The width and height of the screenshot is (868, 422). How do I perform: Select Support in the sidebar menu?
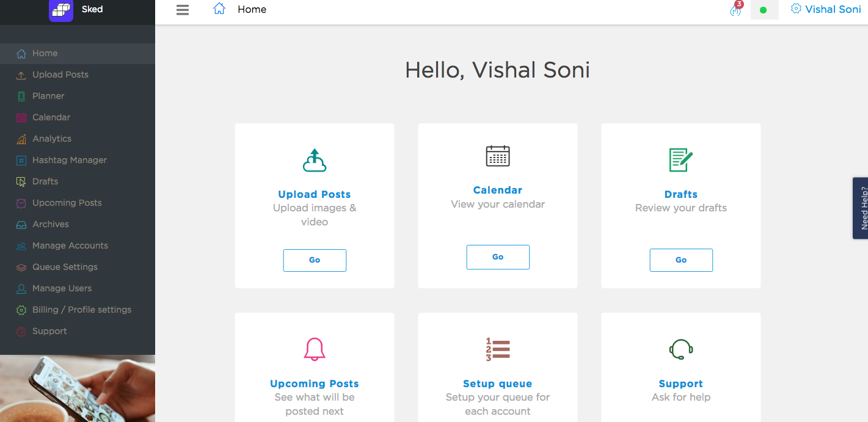(78, 332)
